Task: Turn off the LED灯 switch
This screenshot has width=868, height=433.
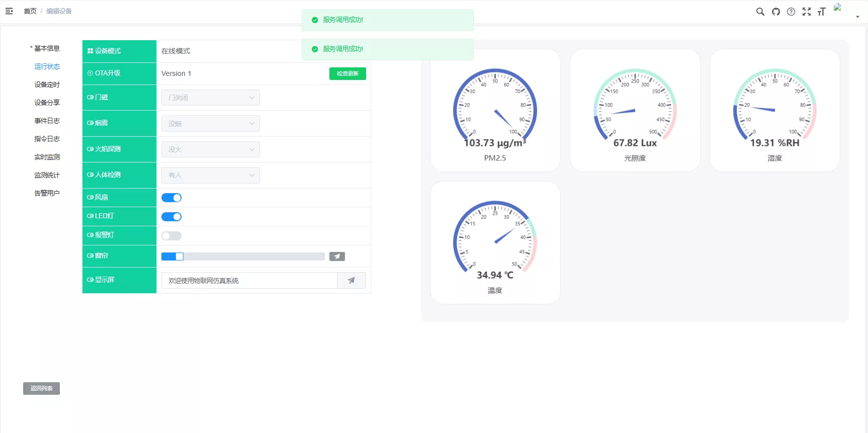Action: (x=171, y=217)
